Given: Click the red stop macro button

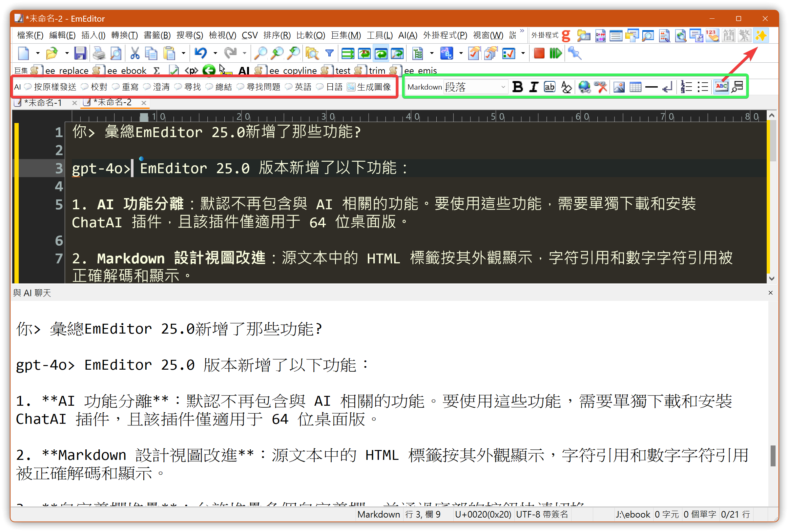Looking at the screenshot, I should click(x=539, y=53).
